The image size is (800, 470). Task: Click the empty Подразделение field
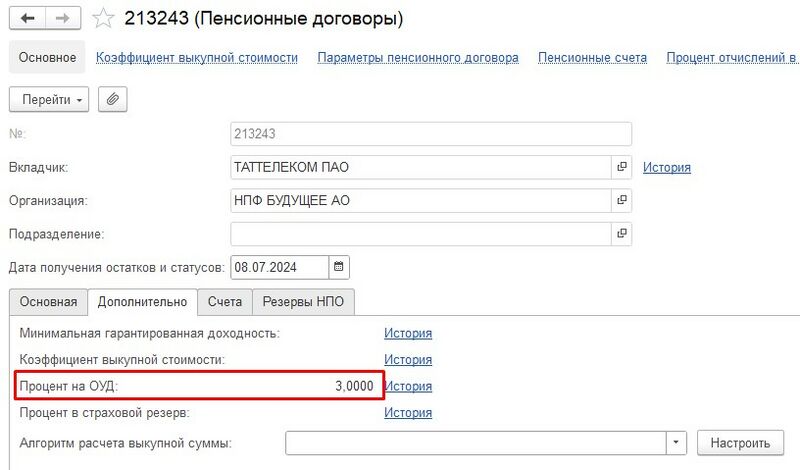[421, 233]
